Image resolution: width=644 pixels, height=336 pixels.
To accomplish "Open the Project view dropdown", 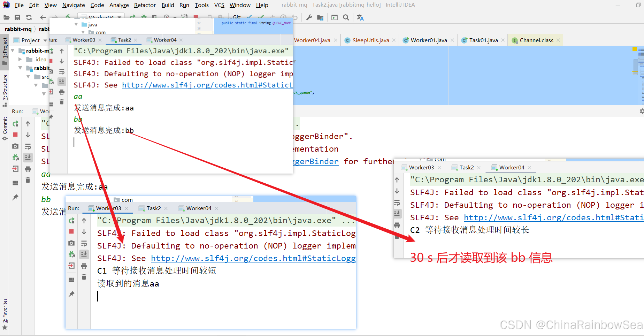I will click(x=45, y=40).
